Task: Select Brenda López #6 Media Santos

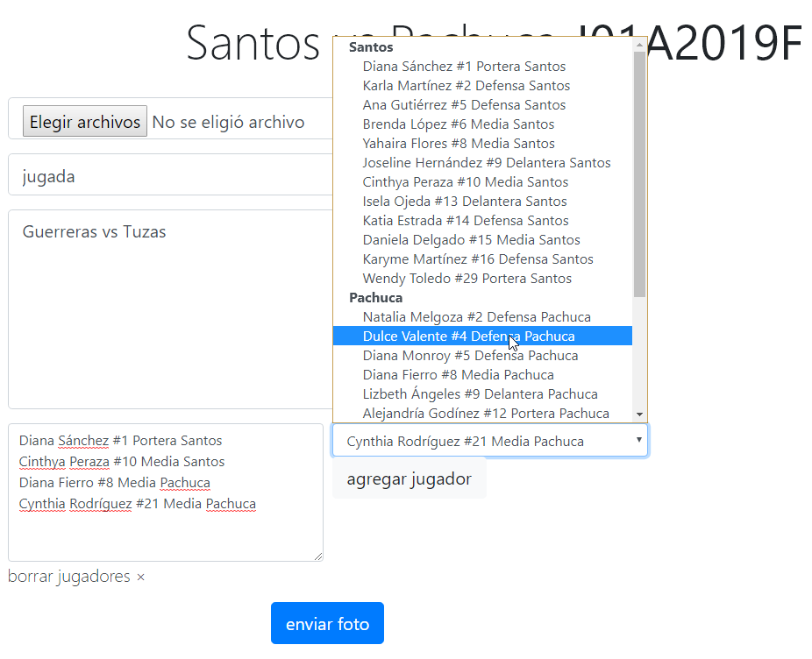Action: coord(482,124)
